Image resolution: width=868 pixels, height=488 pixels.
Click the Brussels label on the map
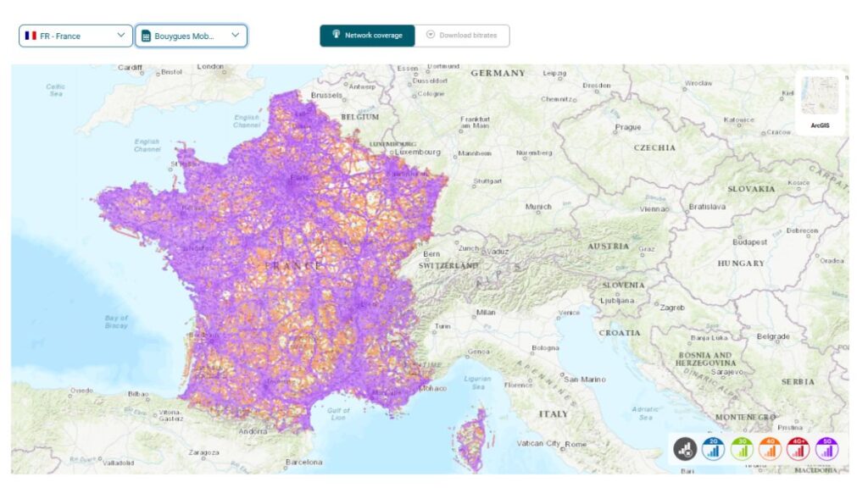click(326, 95)
